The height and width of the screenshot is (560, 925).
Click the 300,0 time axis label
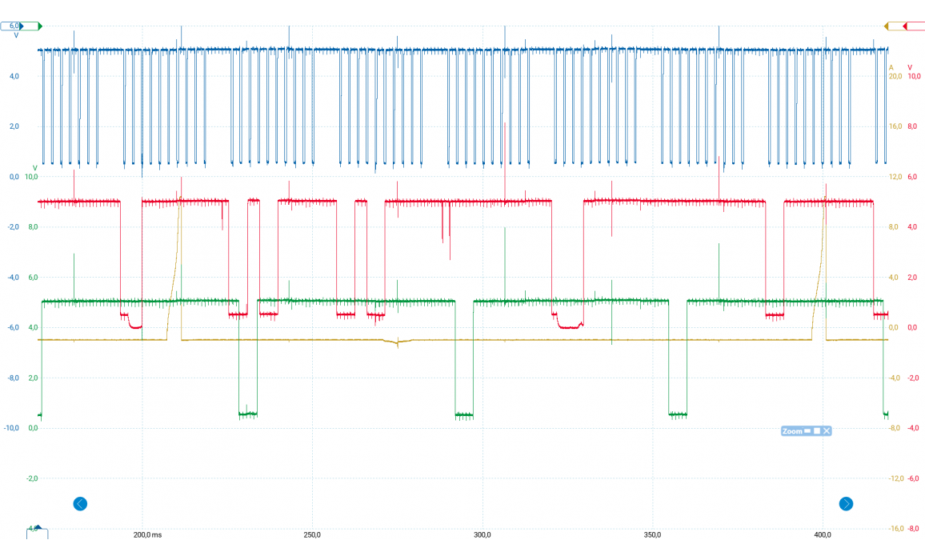[x=483, y=535]
